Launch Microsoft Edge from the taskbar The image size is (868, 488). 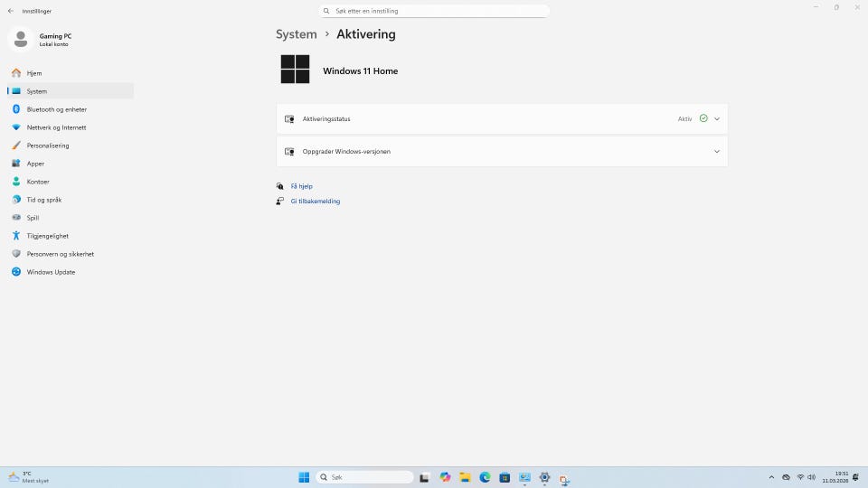[x=485, y=477]
